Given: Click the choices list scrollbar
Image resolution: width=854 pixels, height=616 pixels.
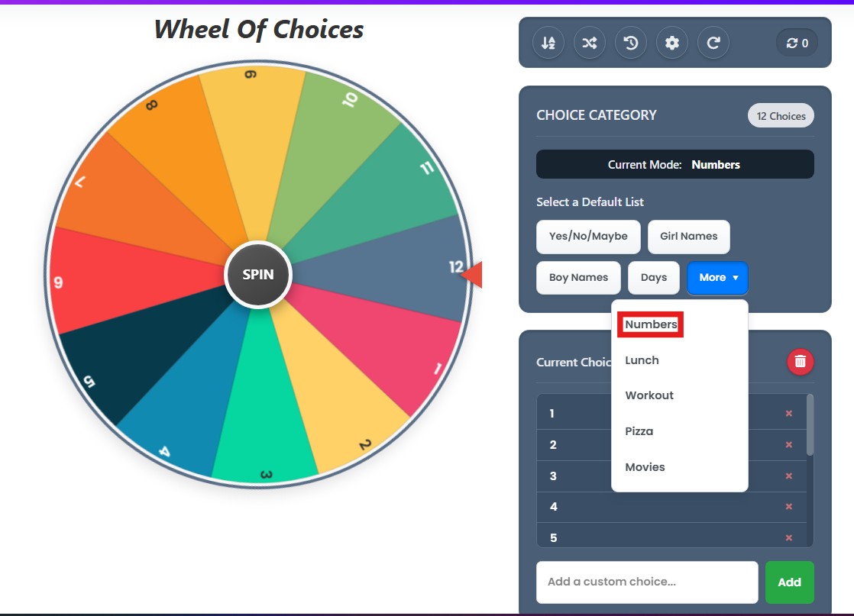Looking at the screenshot, I should [x=810, y=425].
